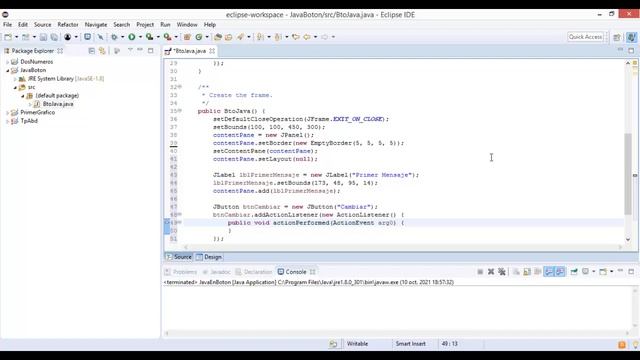Switch to the Problems tab
640x360 pixels.
pyautogui.click(x=181, y=272)
